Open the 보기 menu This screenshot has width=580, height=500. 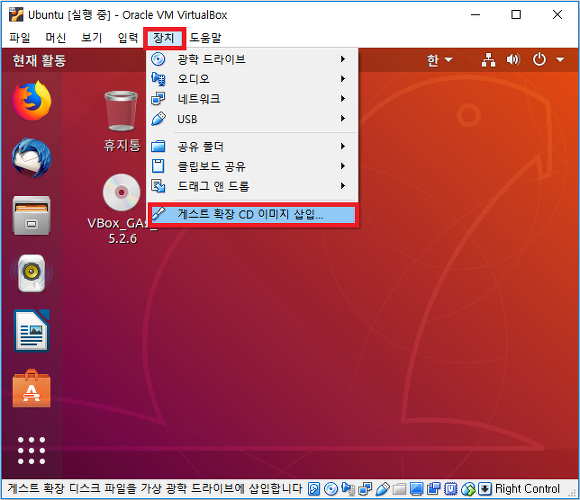[x=91, y=38]
